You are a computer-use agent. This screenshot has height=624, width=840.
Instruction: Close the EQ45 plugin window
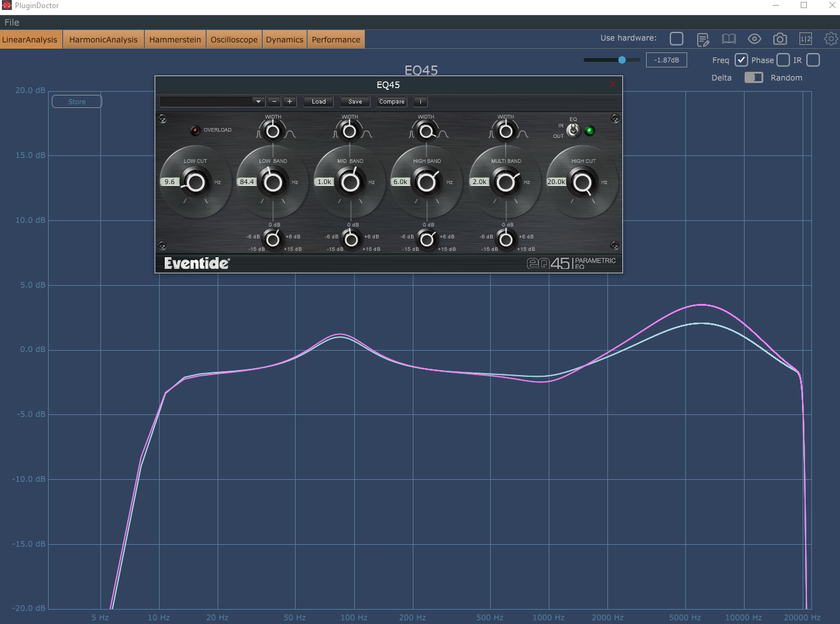(x=612, y=84)
